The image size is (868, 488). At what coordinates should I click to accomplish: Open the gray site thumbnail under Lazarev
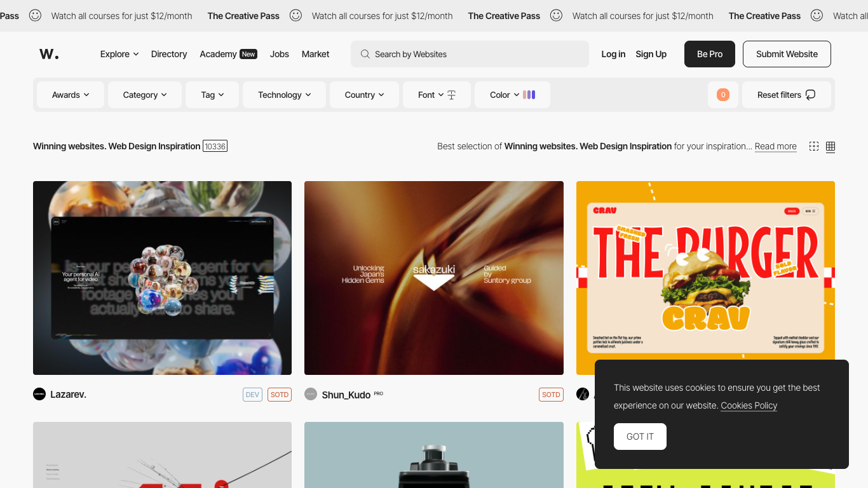tap(162, 455)
